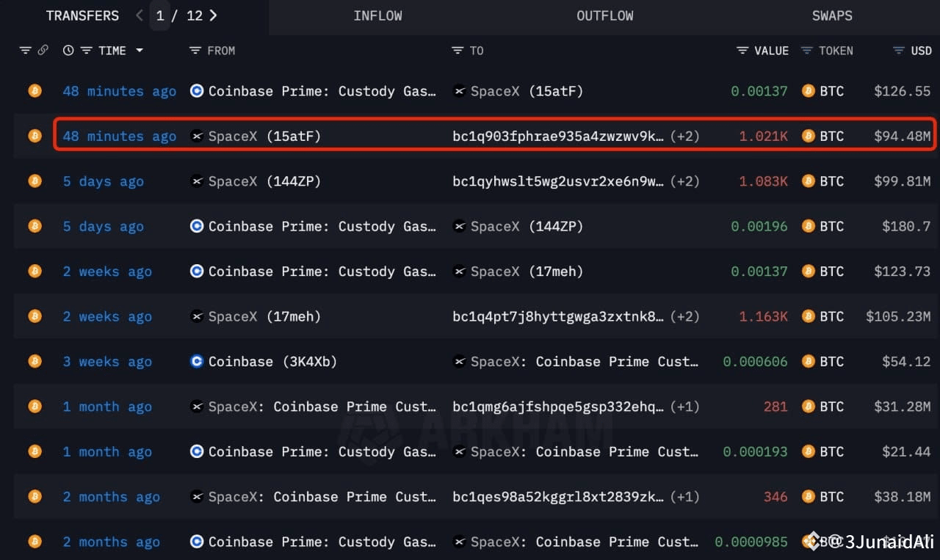Click the BTC token icon in the $38.18M row
The image size is (940, 560).
coord(809,497)
